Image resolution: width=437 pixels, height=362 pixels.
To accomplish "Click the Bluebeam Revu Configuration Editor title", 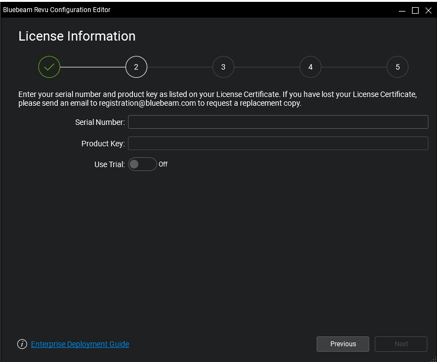I will pyautogui.click(x=57, y=10).
